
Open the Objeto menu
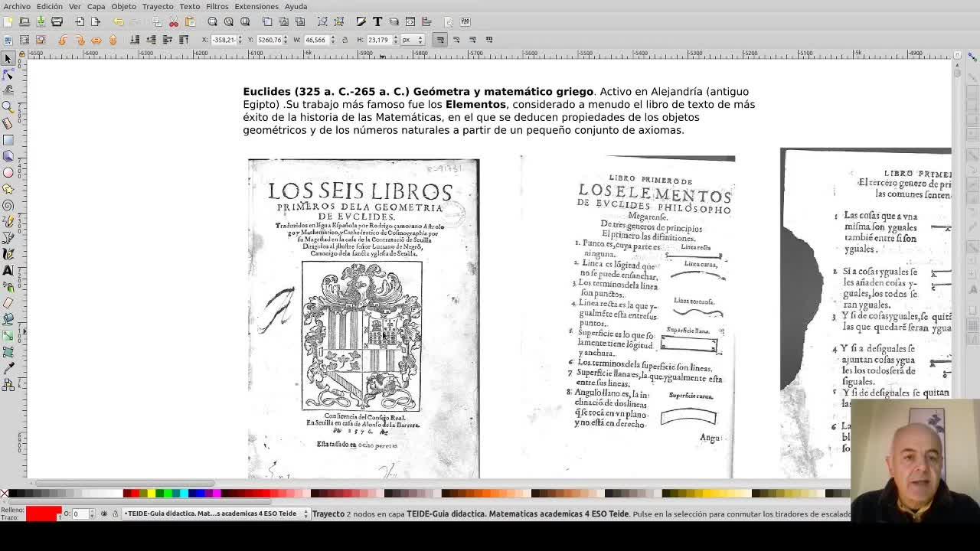pos(123,6)
